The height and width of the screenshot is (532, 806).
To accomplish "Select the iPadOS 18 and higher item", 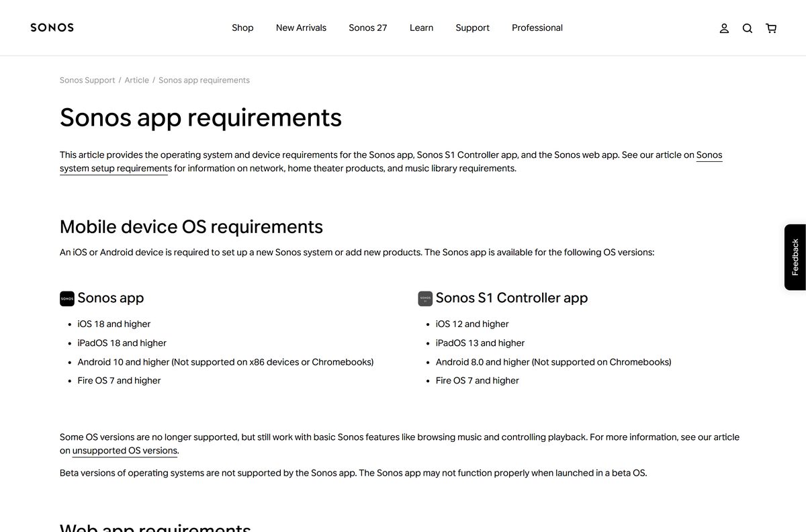I will pyautogui.click(x=122, y=343).
